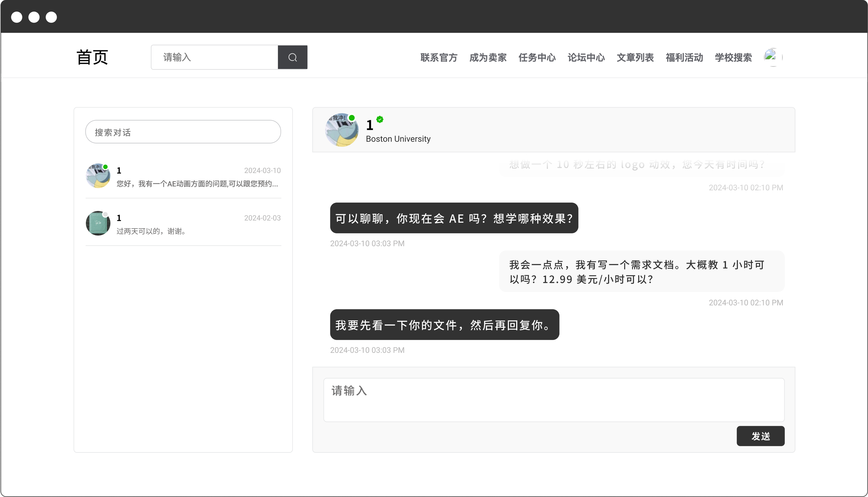Send message with 发送 button
The image size is (868, 497).
[760, 436]
